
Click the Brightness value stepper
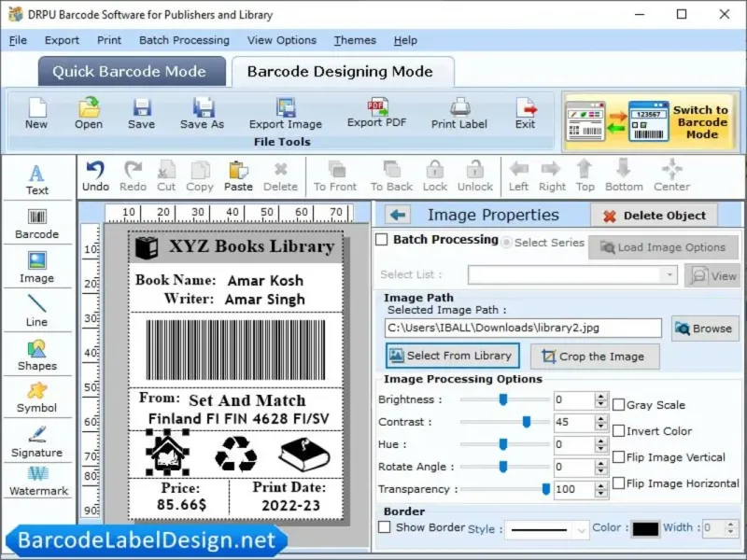point(600,399)
